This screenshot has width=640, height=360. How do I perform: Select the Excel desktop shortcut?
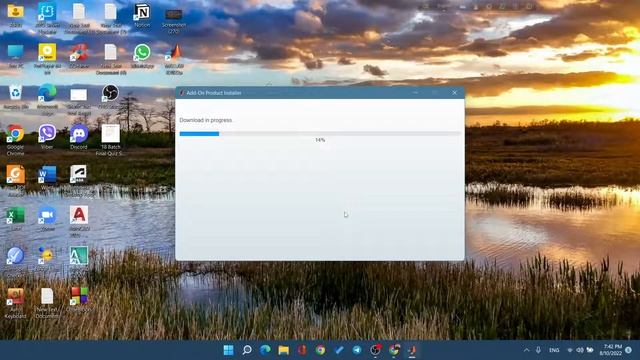(16, 219)
